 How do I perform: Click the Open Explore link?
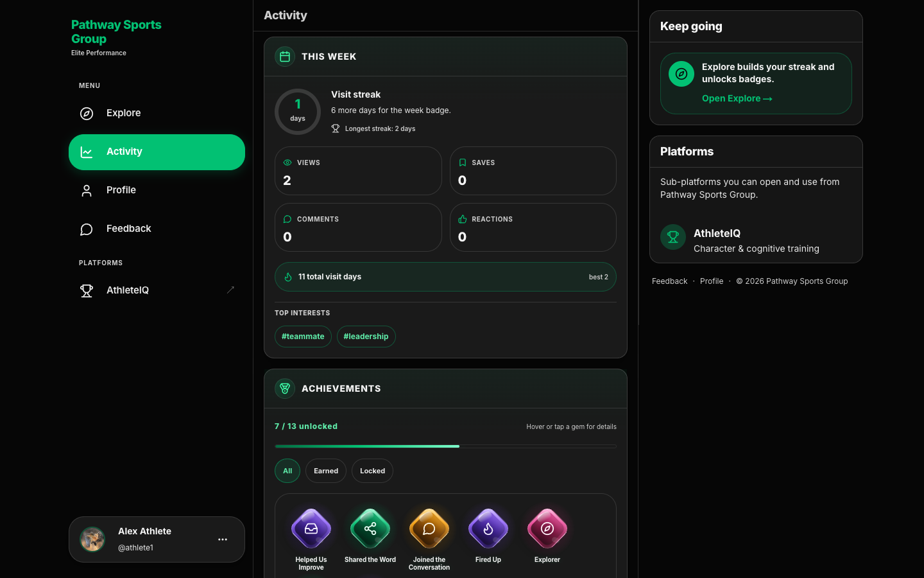point(737,98)
